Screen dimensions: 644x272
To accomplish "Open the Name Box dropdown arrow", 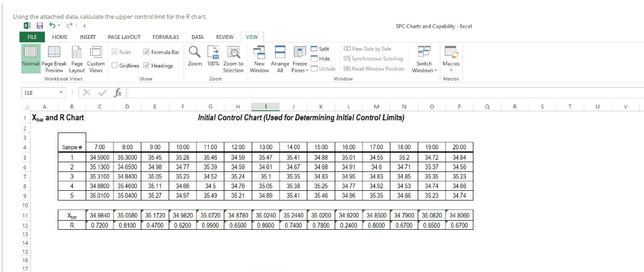I will (61, 93).
